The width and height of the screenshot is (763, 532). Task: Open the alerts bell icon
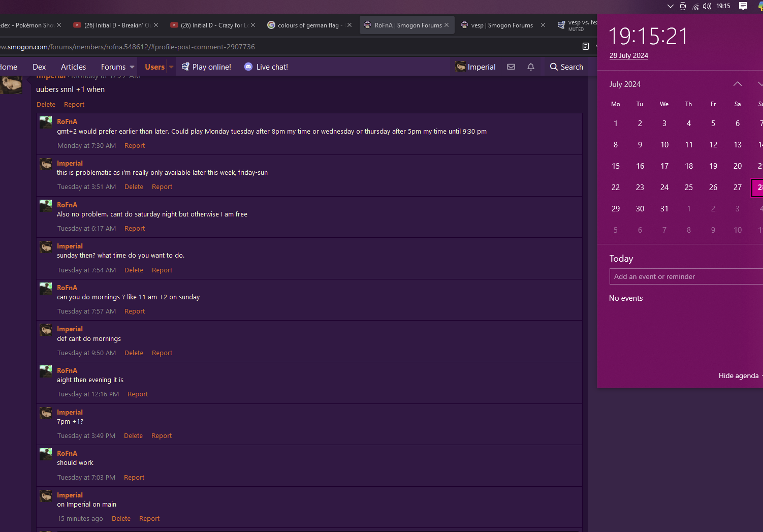531,67
